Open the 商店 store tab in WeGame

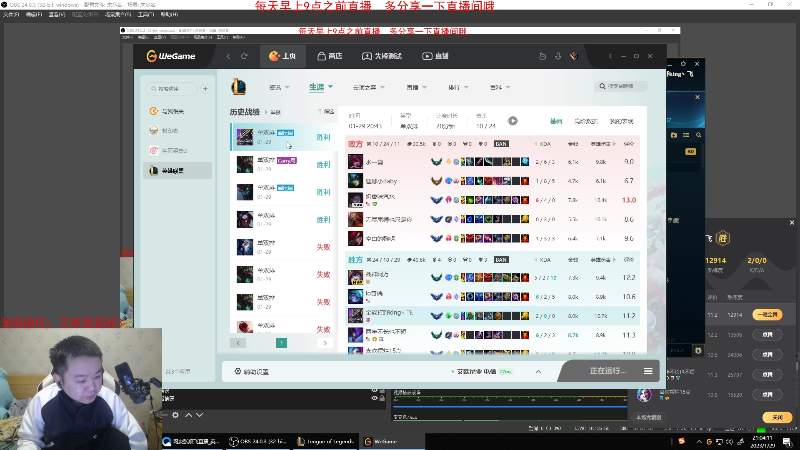[x=330, y=56]
